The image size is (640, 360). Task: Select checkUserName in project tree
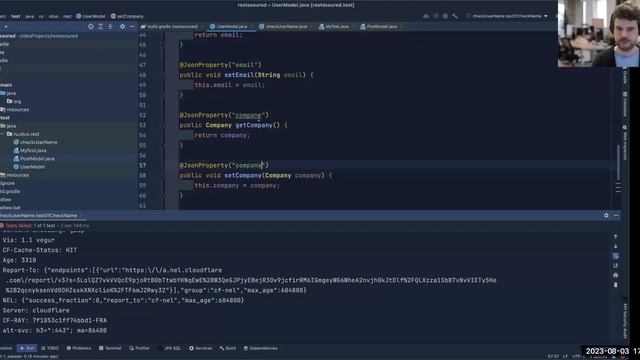pyautogui.click(x=36, y=142)
